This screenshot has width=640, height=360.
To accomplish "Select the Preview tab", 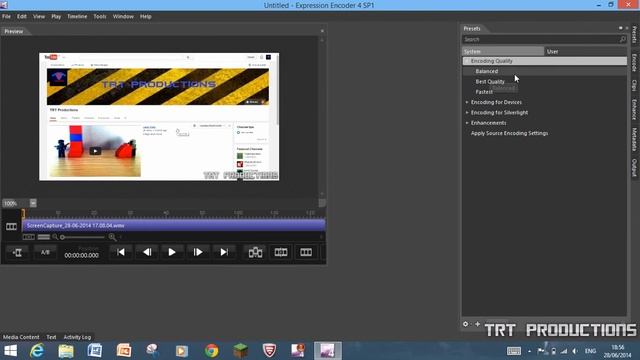I will click(x=13, y=31).
